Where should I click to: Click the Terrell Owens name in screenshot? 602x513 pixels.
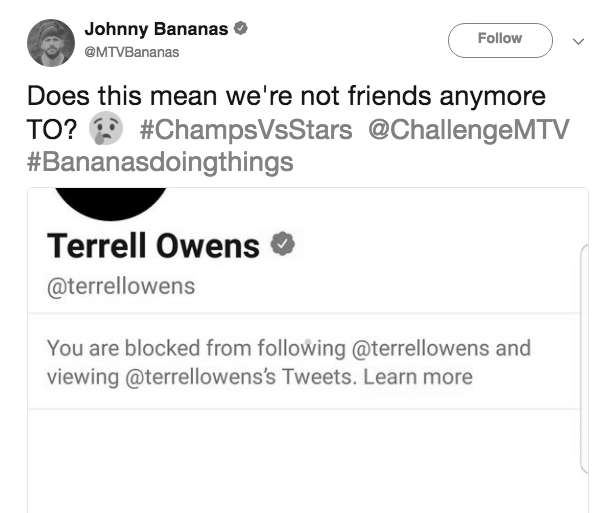click(153, 246)
